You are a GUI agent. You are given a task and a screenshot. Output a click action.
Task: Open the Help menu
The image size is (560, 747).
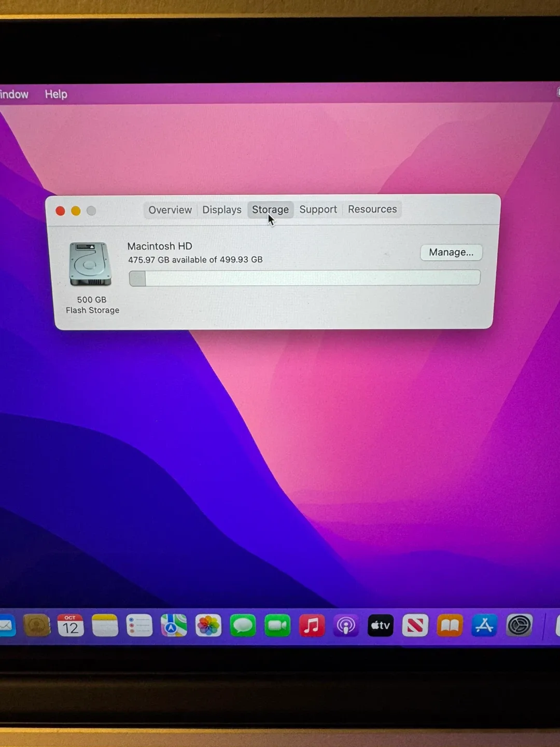tap(55, 94)
